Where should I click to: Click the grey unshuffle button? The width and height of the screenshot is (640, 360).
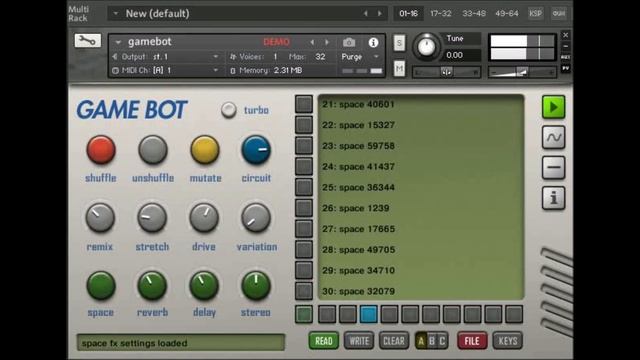153,150
